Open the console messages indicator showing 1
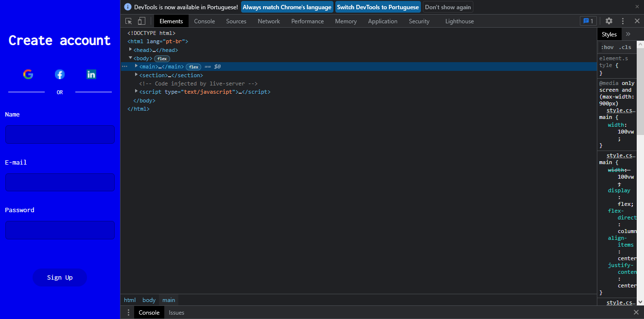Screen dimensions: 644x319 pos(588,21)
